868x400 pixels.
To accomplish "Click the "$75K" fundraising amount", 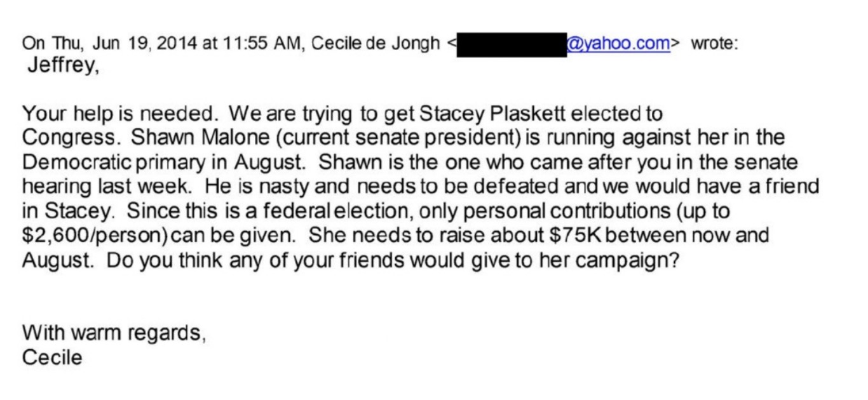I will [x=573, y=234].
